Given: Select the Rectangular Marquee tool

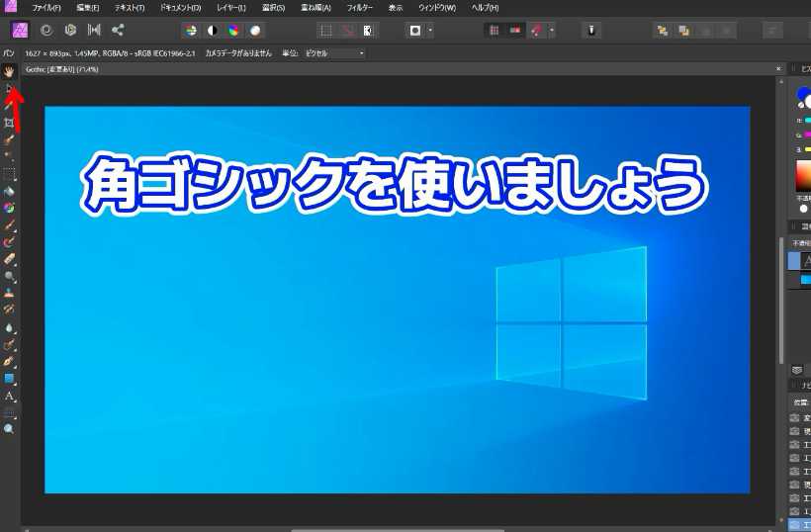Looking at the screenshot, I should [x=9, y=174].
